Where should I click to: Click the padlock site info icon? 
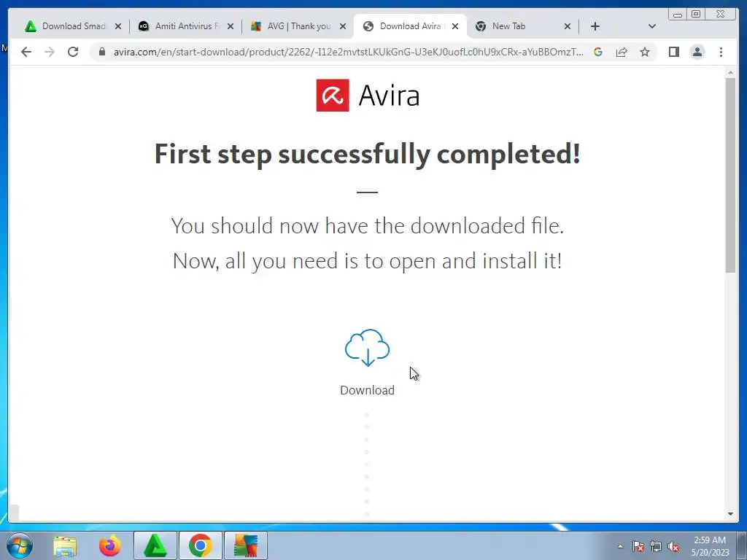pos(101,52)
